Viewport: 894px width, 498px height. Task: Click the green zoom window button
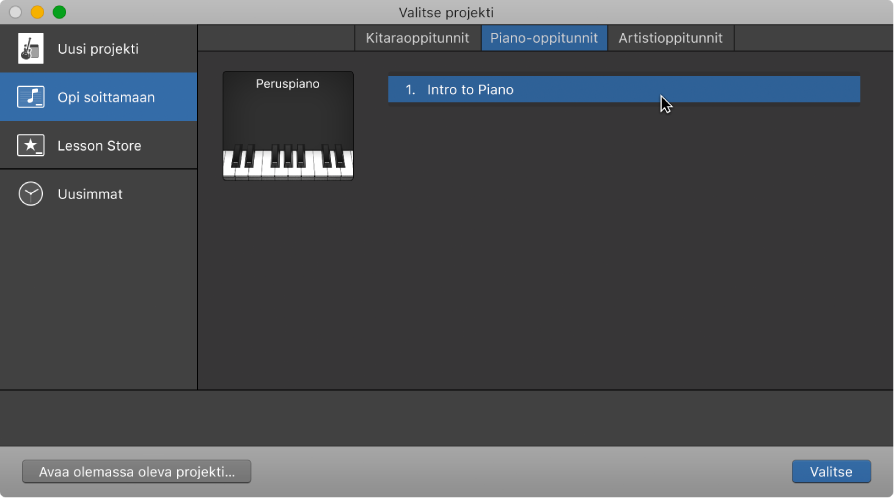click(59, 12)
